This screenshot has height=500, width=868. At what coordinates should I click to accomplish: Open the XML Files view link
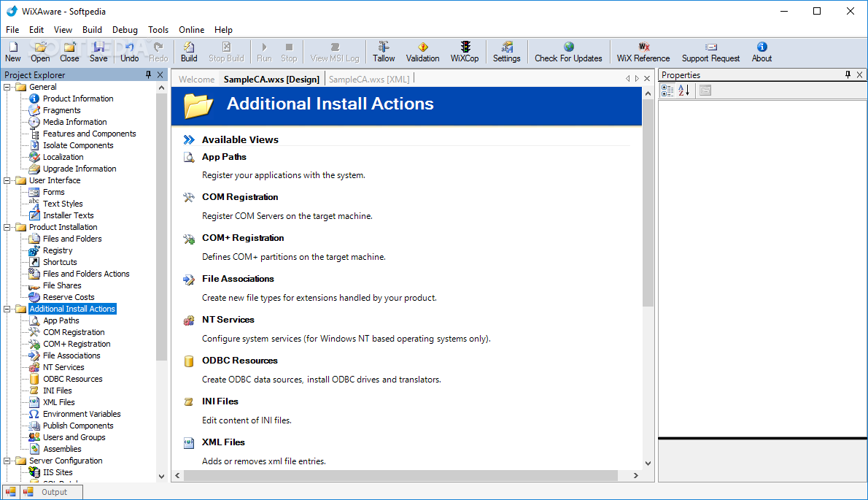223,442
